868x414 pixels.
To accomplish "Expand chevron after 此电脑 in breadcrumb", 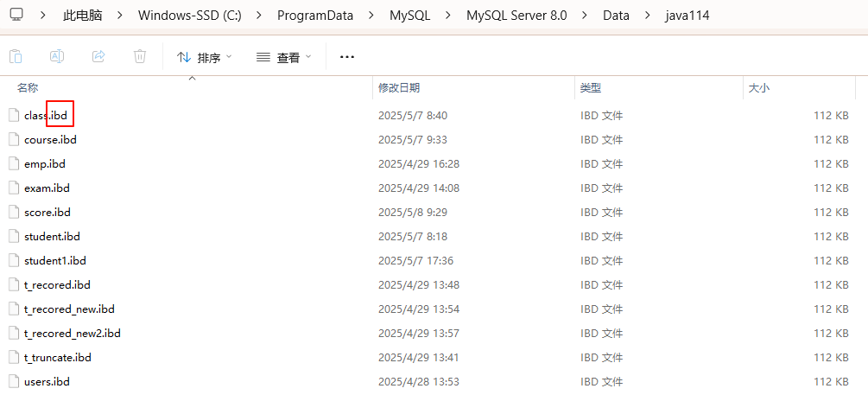I will pos(120,16).
